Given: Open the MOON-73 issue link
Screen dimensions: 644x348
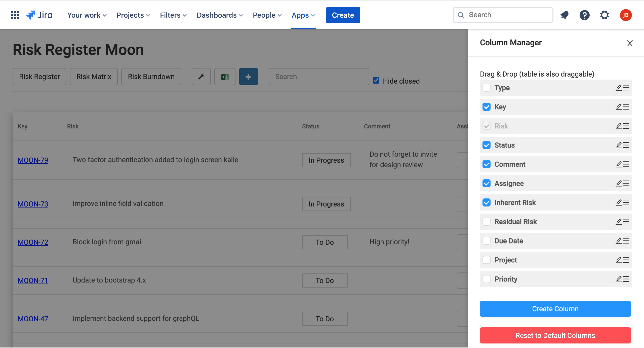Looking at the screenshot, I should click(x=33, y=204).
